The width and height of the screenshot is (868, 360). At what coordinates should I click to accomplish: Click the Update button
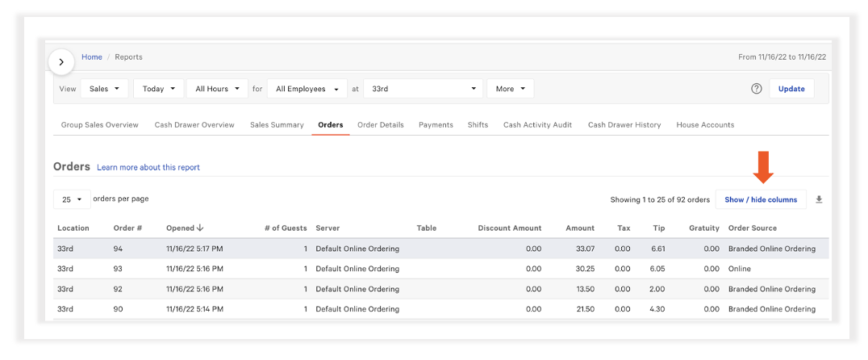(791, 89)
